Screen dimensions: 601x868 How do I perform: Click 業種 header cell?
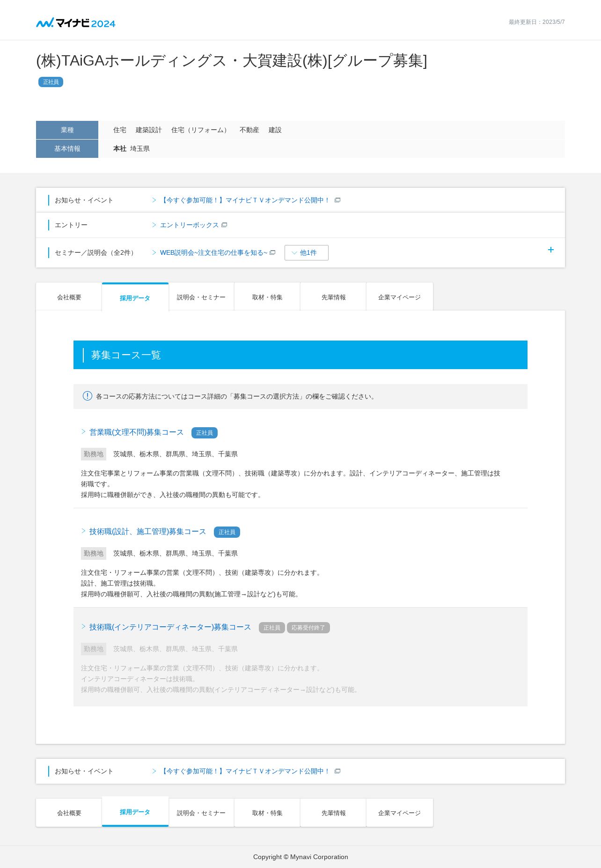pyautogui.click(x=67, y=130)
